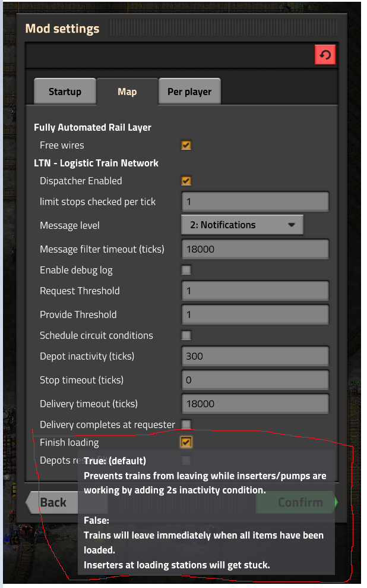Click the limit stops checked per tick field
The height and width of the screenshot is (588, 367).
(254, 202)
